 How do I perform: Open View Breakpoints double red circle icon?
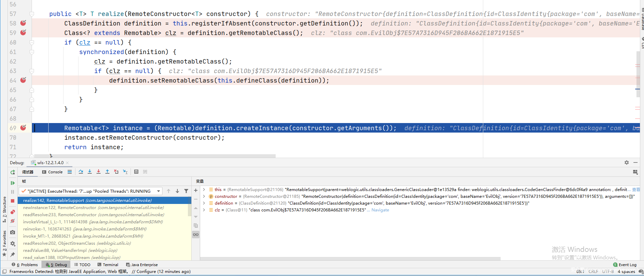pyautogui.click(x=13, y=212)
